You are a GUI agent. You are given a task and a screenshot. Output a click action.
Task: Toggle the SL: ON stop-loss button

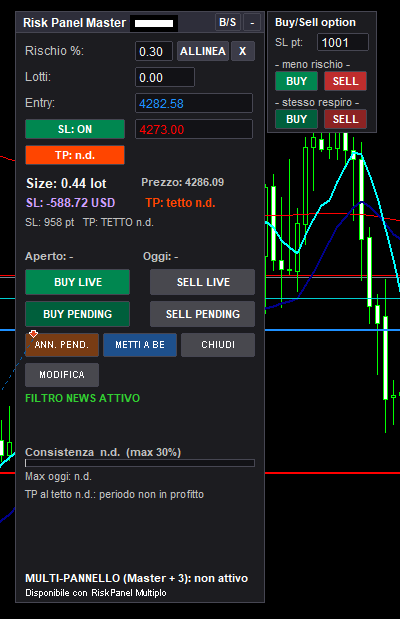click(x=75, y=129)
